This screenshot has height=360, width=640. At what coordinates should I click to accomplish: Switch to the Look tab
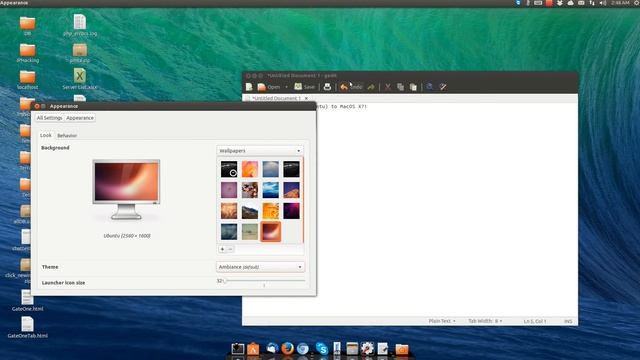46,135
